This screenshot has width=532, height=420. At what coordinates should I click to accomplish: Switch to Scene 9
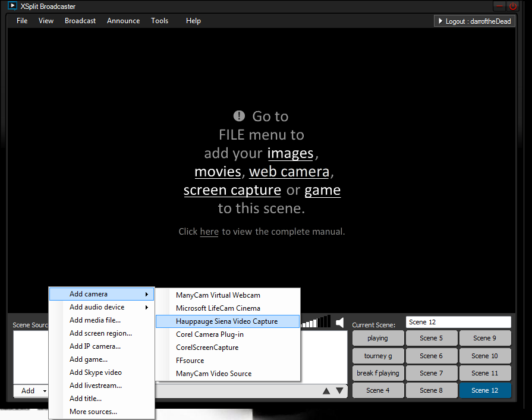pyautogui.click(x=485, y=338)
